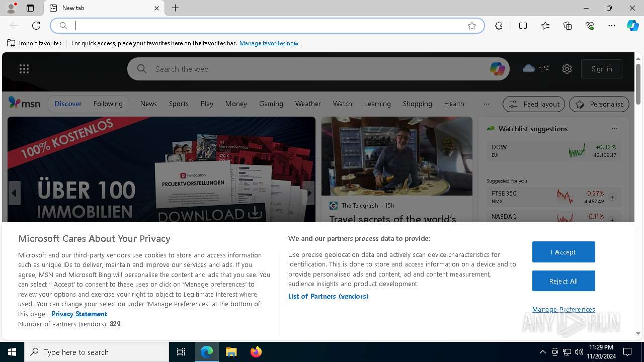Viewport: 644px width, 362px height.
Task: Open Copilot sidebar icon
Action: [632, 26]
